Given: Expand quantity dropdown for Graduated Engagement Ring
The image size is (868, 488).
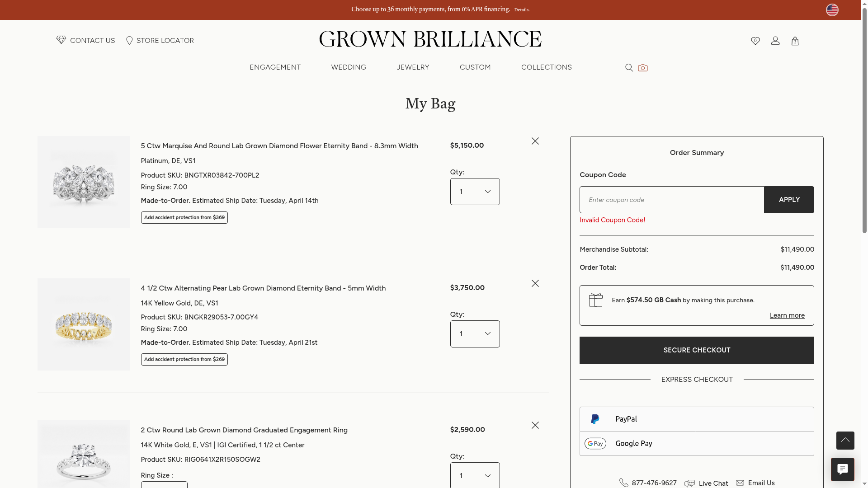Looking at the screenshot, I should click(475, 475).
